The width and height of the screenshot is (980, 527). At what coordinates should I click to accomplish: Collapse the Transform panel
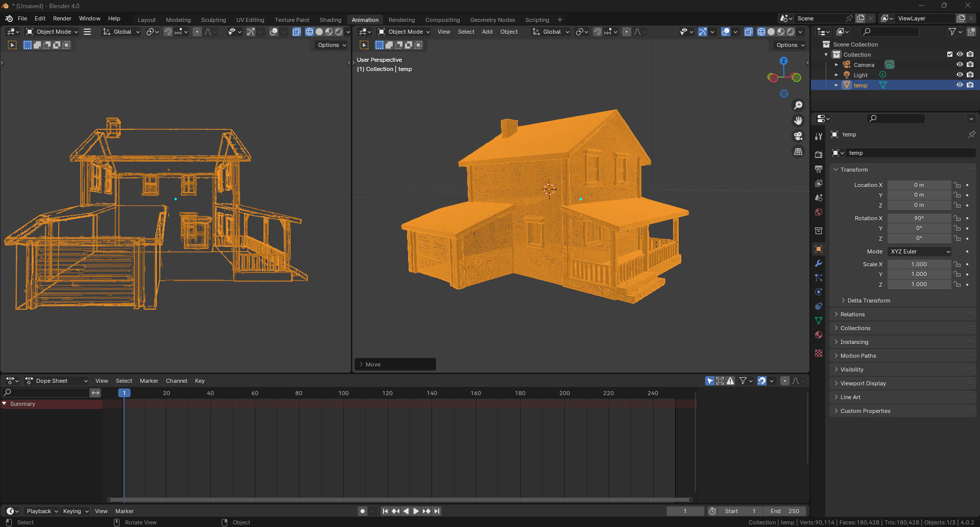pyautogui.click(x=903, y=170)
